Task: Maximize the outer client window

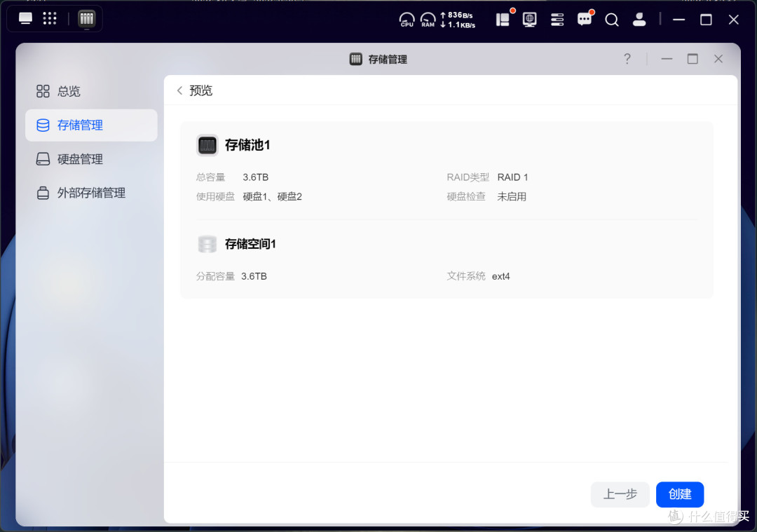Action: (706, 20)
